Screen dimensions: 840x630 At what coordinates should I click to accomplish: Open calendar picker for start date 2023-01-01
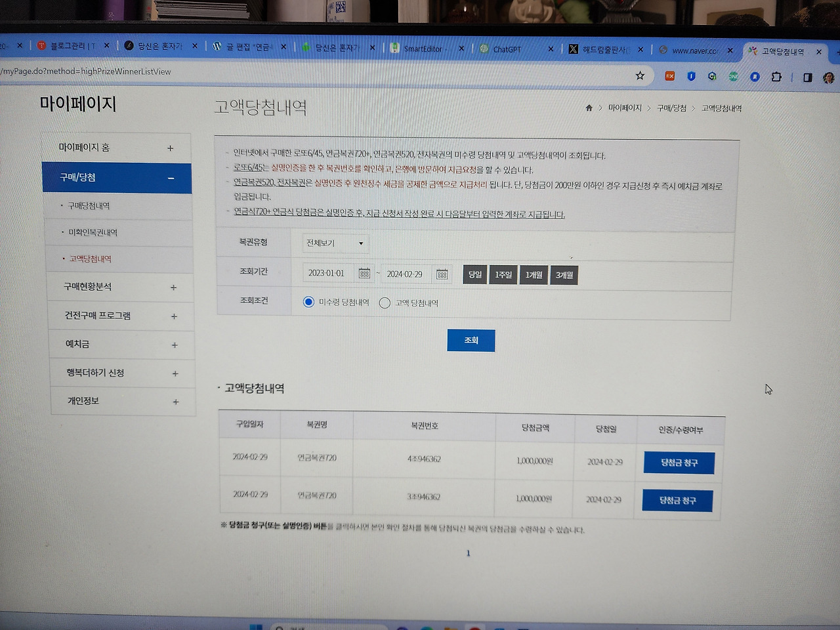(x=364, y=274)
